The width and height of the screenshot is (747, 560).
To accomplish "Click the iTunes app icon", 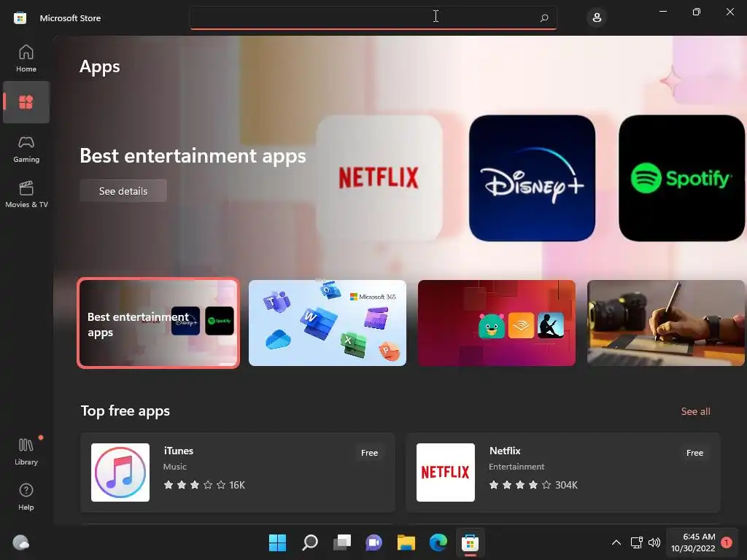I will (x=120, y=472).
